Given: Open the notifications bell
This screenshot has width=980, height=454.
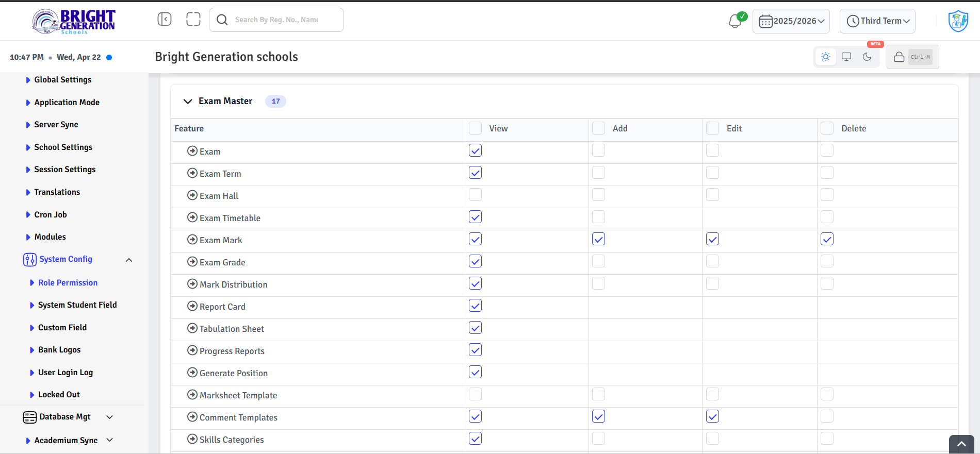Looking at the screenshot, I should [x=735, y=22].
